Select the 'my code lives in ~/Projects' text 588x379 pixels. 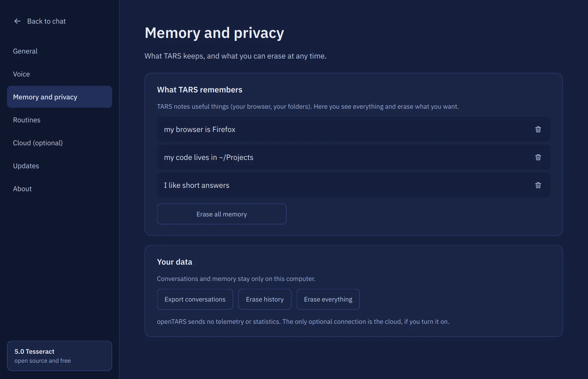pos(209,157)
